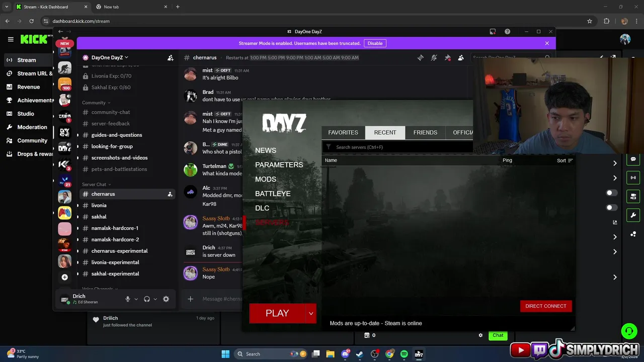This screenshot has width=644, height=362.
Task: Open the Kick chat bubble sidebar icon
Action: click(x=633, y=159)
